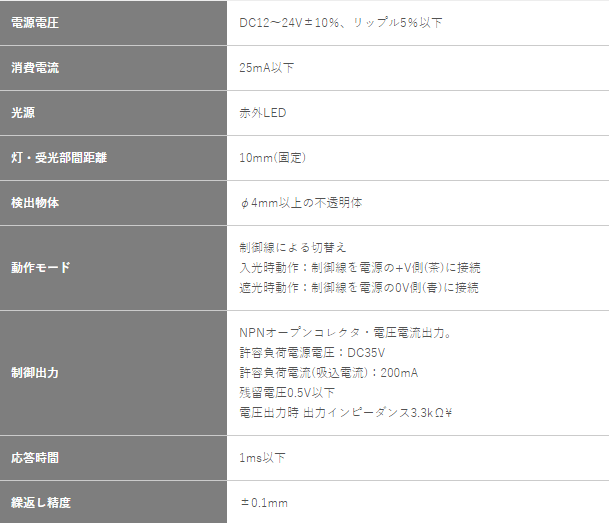Select the φ4mm以上の不透明体 text
This screenshot has height=523, width=609.
coord(301,203)
